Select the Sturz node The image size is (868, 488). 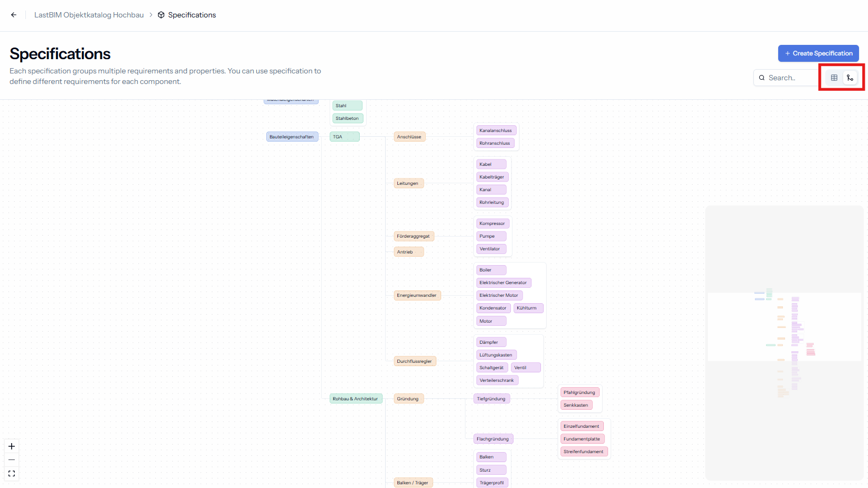491,470
